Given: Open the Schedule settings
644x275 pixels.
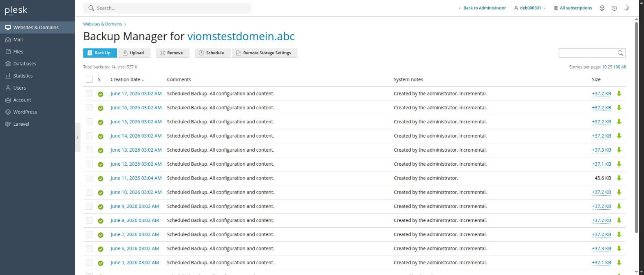Looking at the screenshot, I should [x=212, y=53].
